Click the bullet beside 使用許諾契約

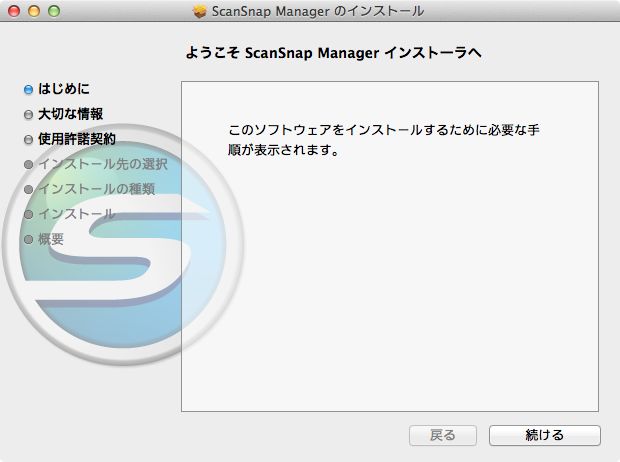coord(28,139)
